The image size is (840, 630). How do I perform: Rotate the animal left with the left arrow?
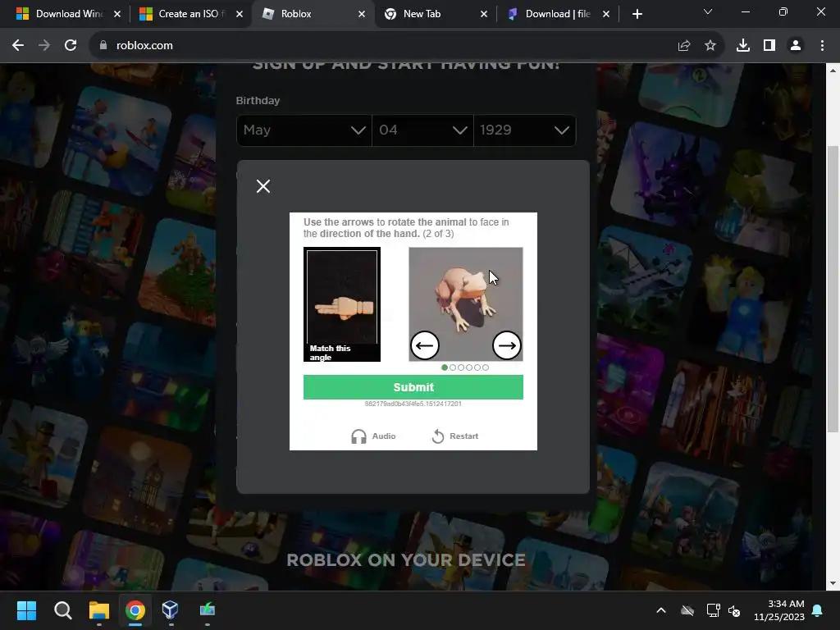[425, 345]
